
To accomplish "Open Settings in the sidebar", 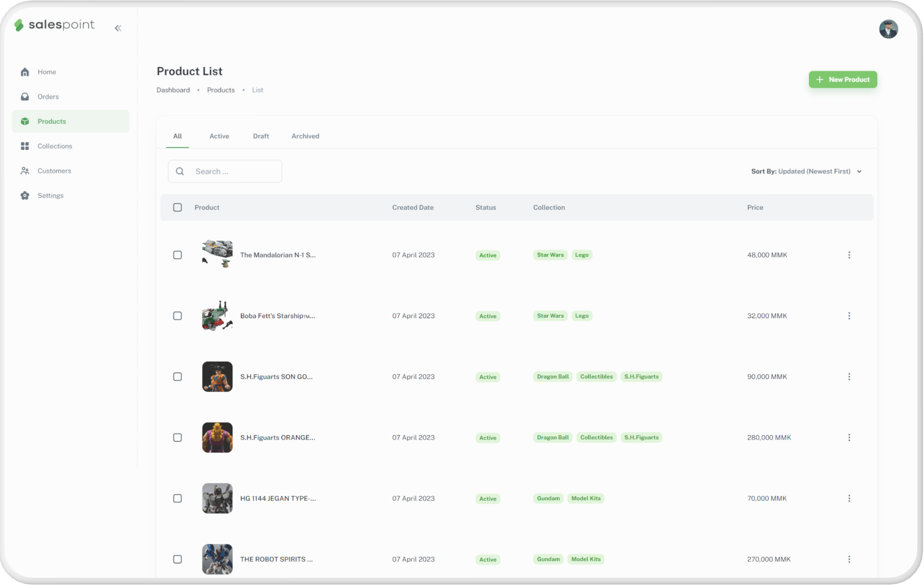I will pyautogui.click(x=71, y=196).
